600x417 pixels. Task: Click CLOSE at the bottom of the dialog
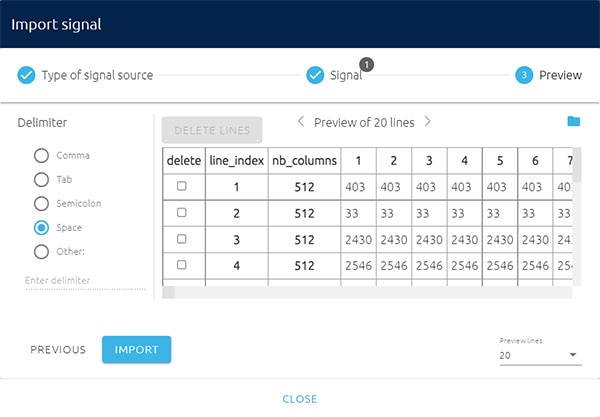coord(300,398)
